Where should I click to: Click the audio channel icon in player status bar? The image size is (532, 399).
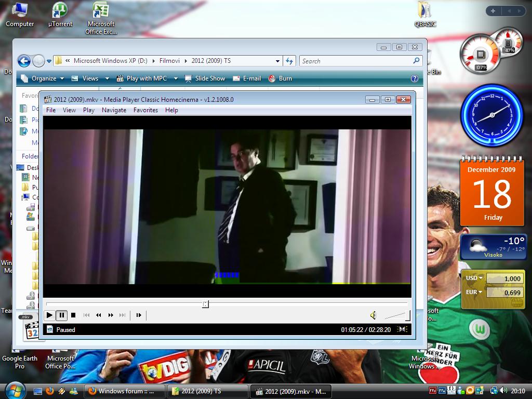403,329
